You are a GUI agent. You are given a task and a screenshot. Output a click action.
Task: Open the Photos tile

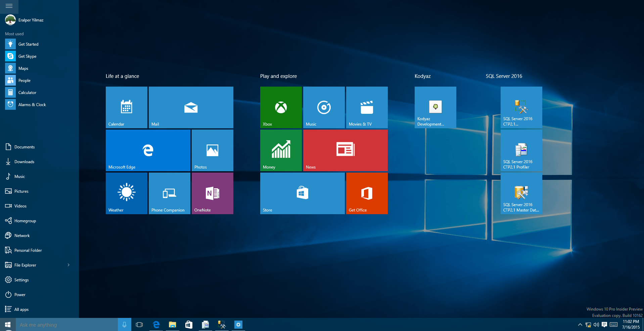pyautogui.click(x=212, y=150)
